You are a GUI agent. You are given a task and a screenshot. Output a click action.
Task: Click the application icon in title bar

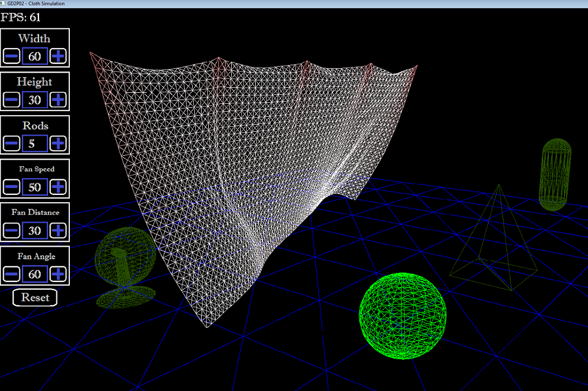[x=3, y=3]
